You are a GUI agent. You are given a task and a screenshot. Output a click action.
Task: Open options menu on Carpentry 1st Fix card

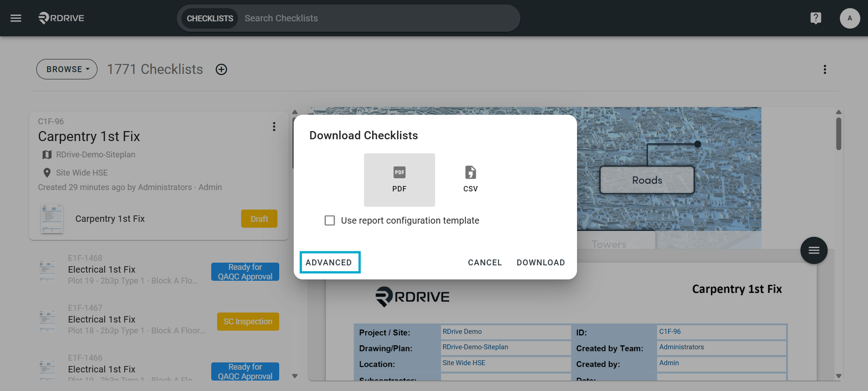click(x=274, y=127)
